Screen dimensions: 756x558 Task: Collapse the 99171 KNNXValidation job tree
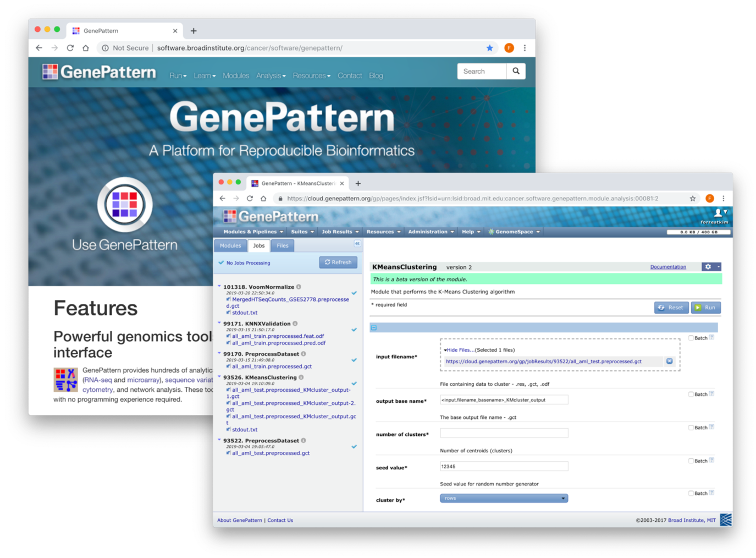point(219,323)
